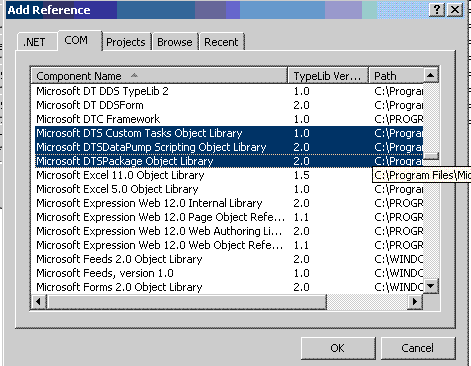Click the vertical scrollbar up arrow
The image size is (471, 366).
[431, 76]
